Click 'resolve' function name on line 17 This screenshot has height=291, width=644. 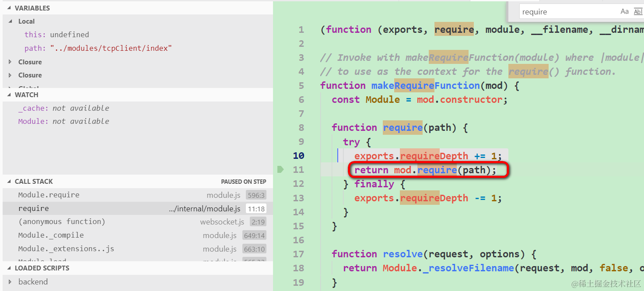click(402, 254)
